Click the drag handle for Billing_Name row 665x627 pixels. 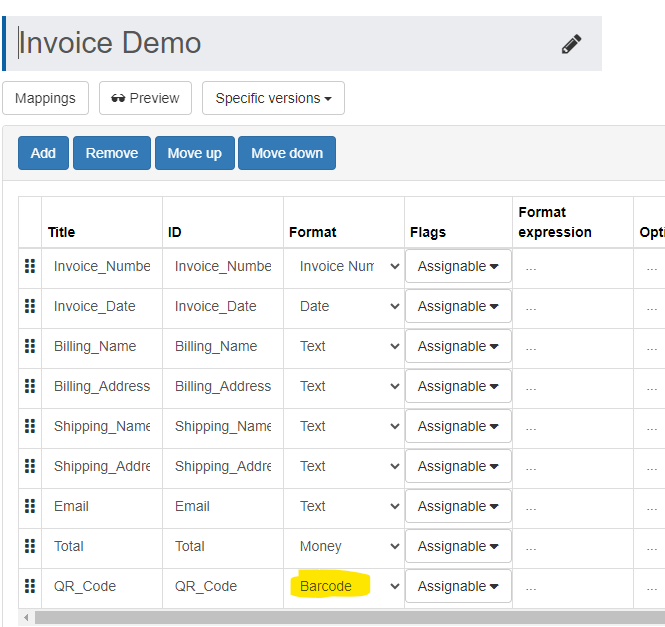30,346
